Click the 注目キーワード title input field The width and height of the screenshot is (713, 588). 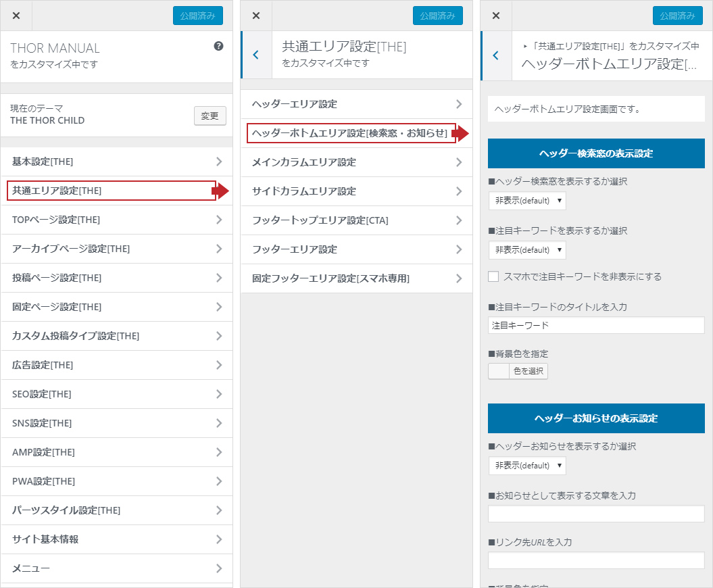point(595,325)
